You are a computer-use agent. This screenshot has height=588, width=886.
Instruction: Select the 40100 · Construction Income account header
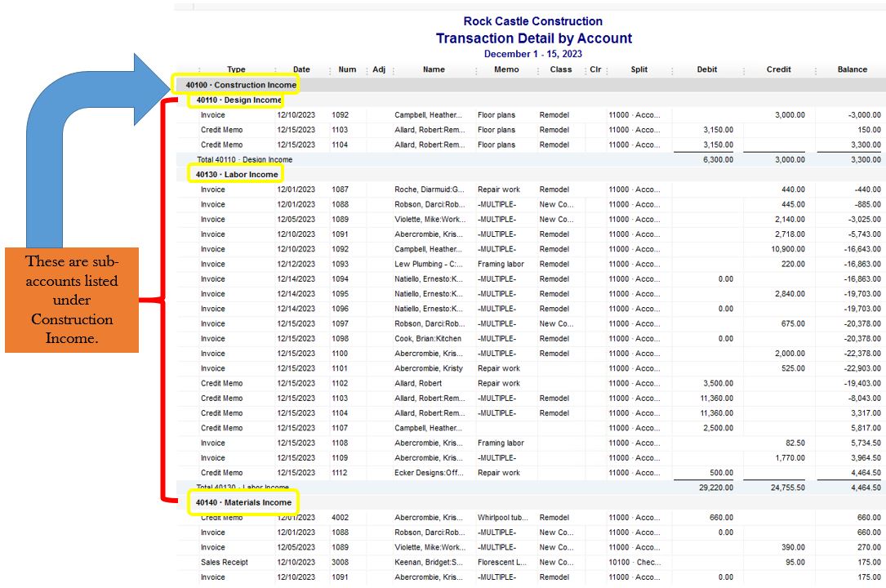point(241,85)
